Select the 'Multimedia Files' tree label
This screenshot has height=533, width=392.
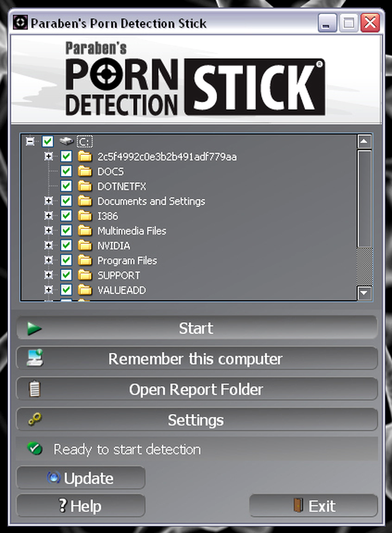132,231
